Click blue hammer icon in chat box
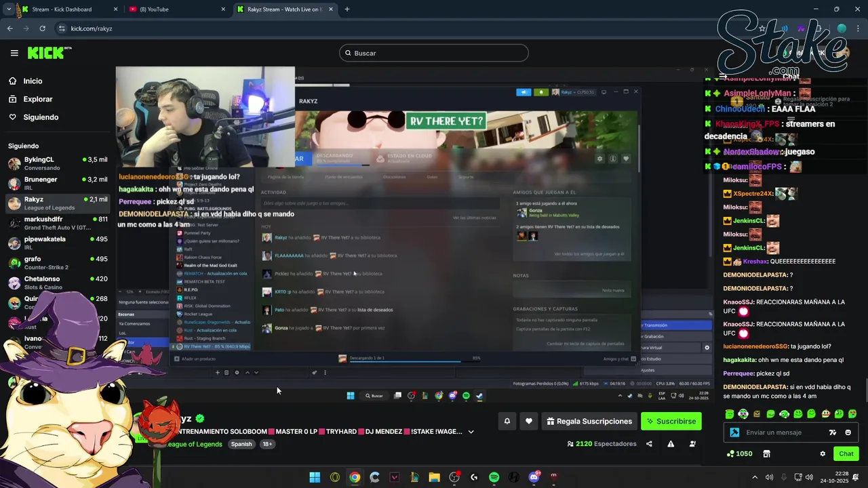This screenshot has height=488, width=868. pos(734,432)
